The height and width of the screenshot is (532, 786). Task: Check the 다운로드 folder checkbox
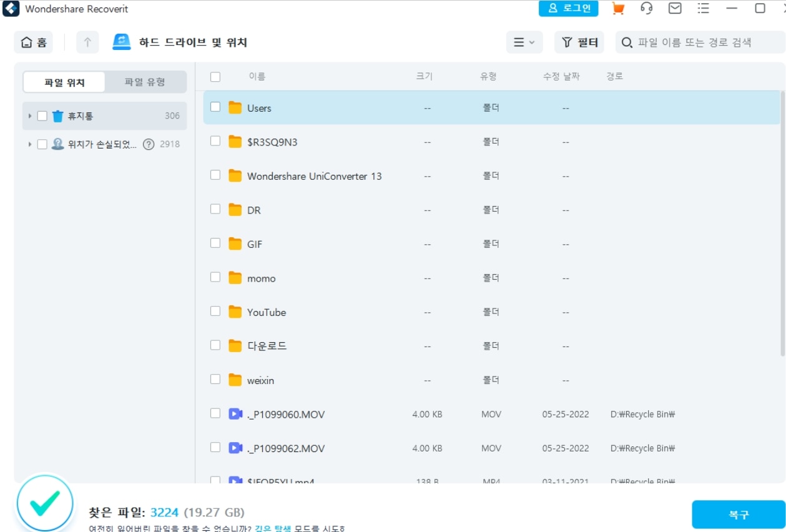click(215, 345)
